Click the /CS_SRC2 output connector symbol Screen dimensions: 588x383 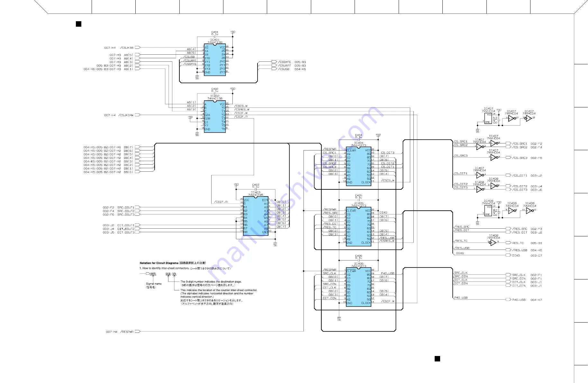508,147
